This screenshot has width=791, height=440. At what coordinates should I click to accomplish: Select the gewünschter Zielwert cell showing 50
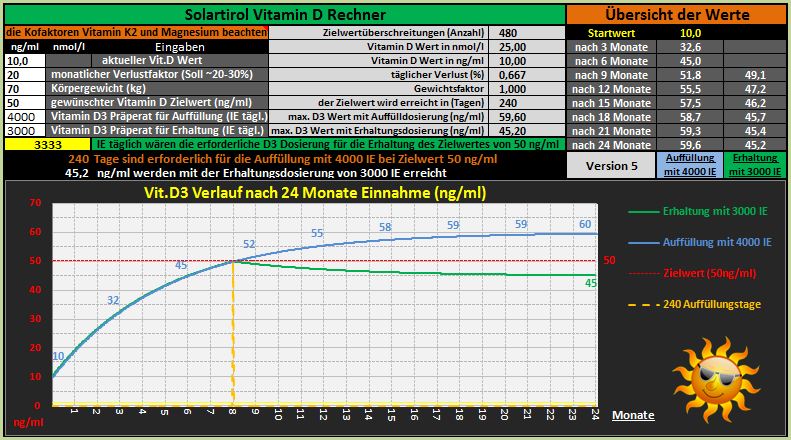coord(24,102)
